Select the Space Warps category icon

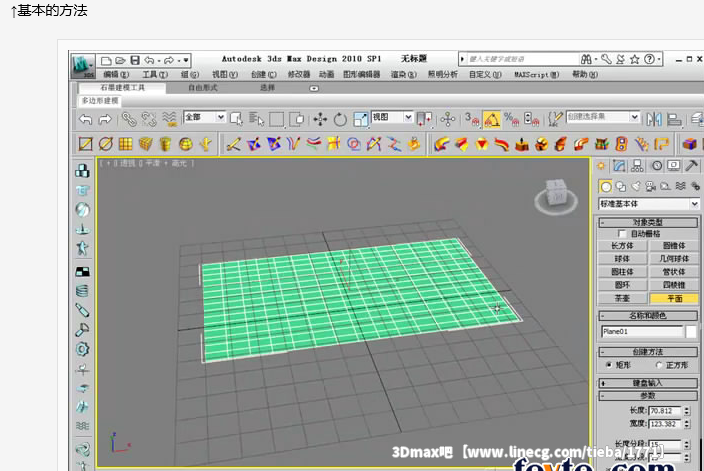pyautogui.click(x=681, y=186)
